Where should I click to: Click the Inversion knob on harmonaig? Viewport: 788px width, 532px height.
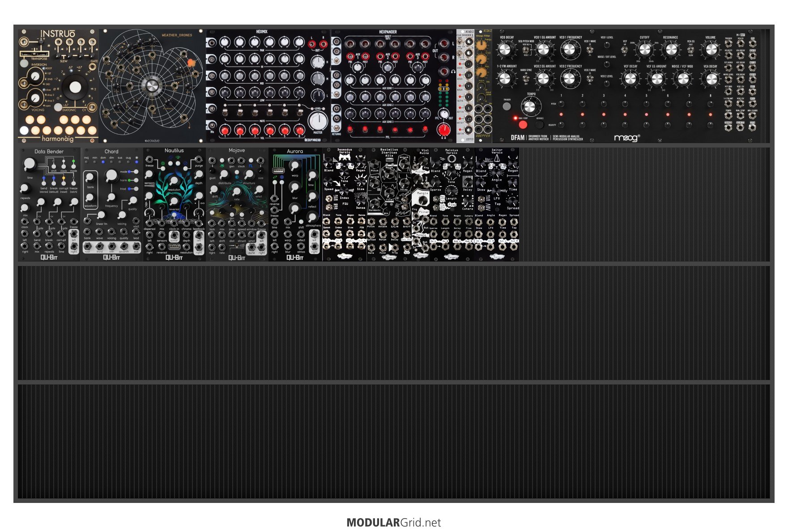point(35,77)
